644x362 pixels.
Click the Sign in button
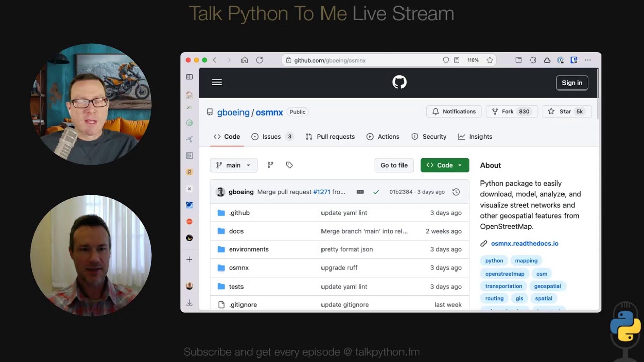[x=572, y=83]
